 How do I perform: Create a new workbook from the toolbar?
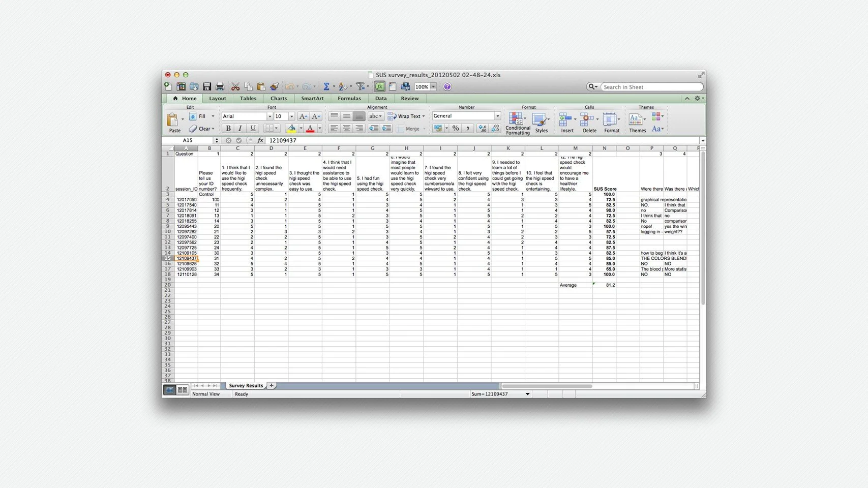tap(168, 86)
